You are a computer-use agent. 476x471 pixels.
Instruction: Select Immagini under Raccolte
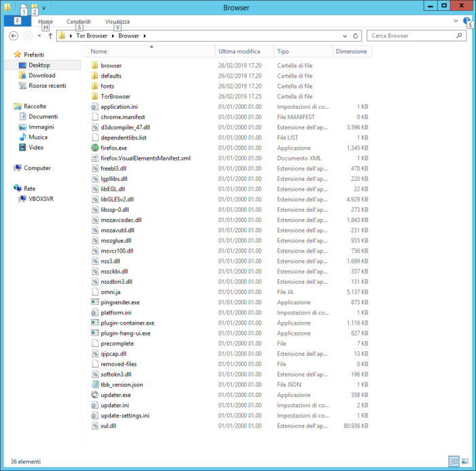41,127
